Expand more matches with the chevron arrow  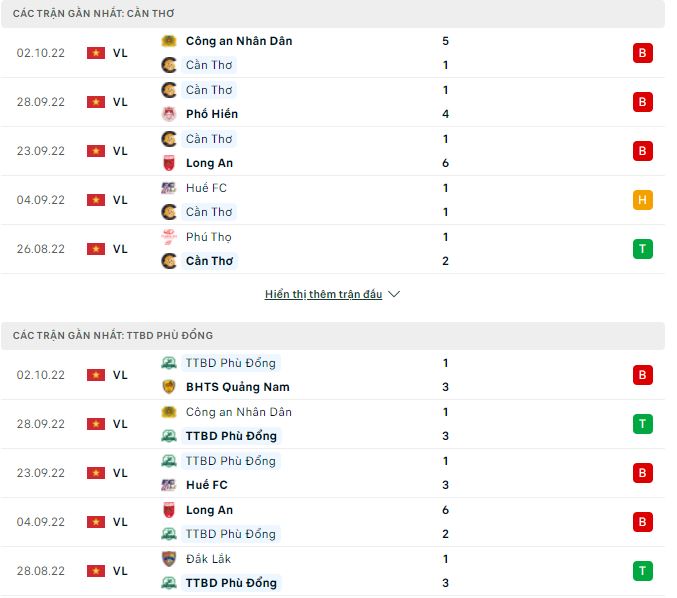click(x=394, y=295)
